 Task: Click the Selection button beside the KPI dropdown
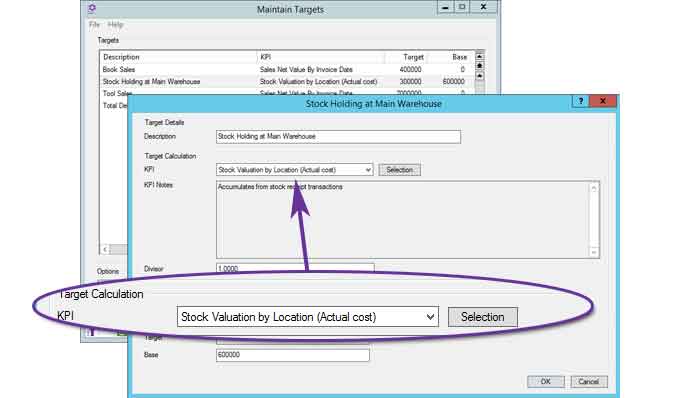[x=400, y=170]
